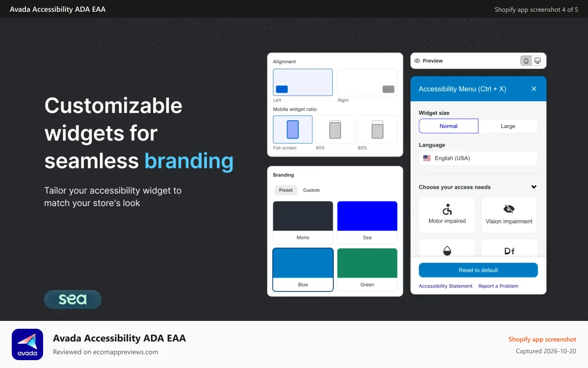
Task: Click Shopify app screenshot 4 of 5 text
Action: coord(537,9)
